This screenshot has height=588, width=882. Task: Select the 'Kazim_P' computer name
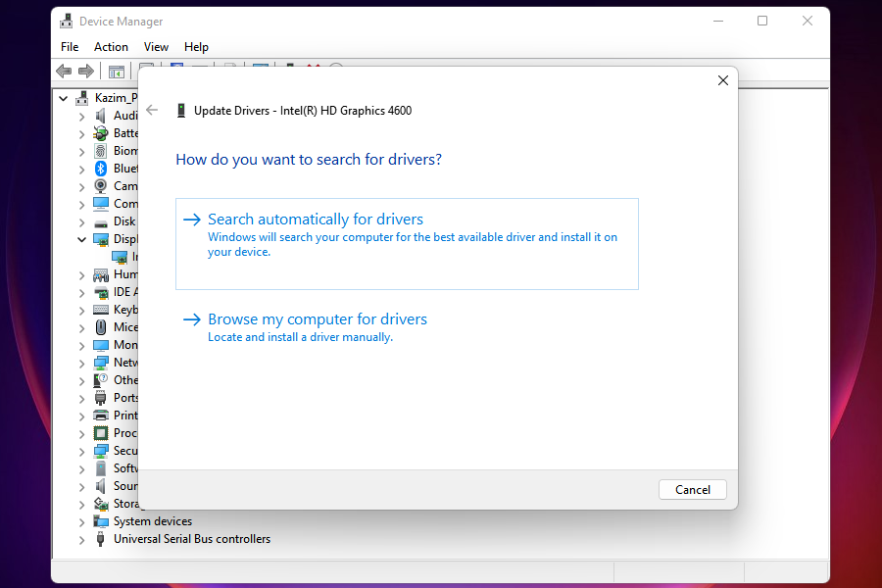coord(116,98)
